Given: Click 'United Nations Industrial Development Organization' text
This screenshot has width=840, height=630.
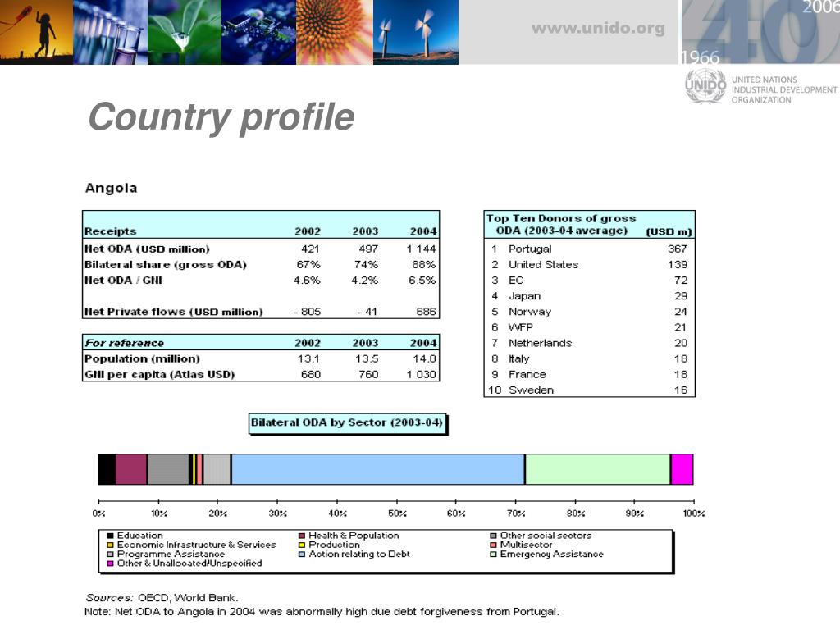Looking at the screenshot, I should coord(783,89).
